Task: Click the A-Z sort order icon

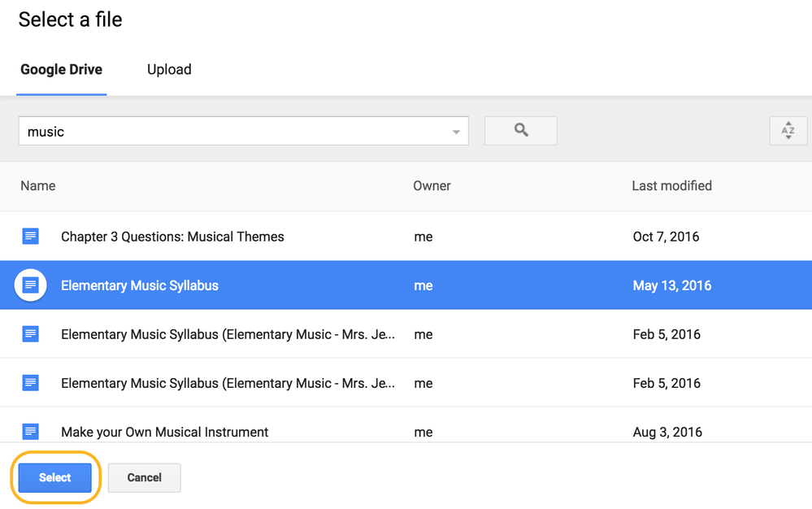Action: click(788, 131)
